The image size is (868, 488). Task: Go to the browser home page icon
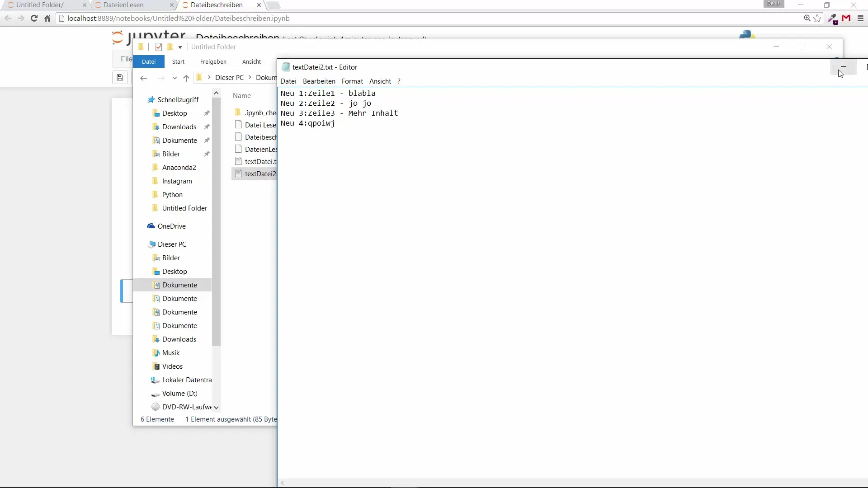click(47, 19)
